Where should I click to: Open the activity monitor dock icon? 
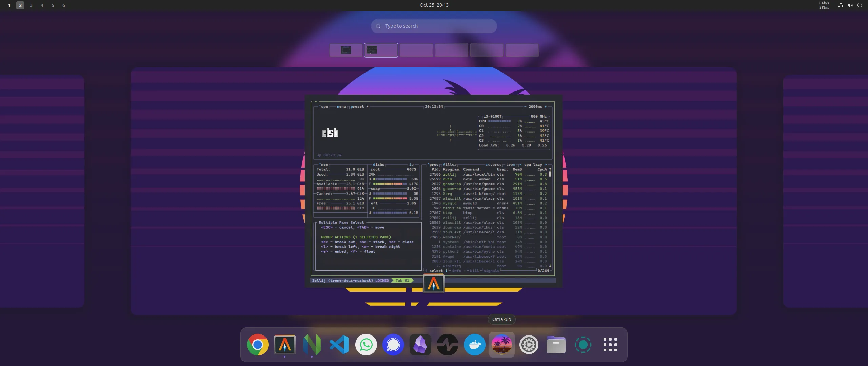[447, 345]
